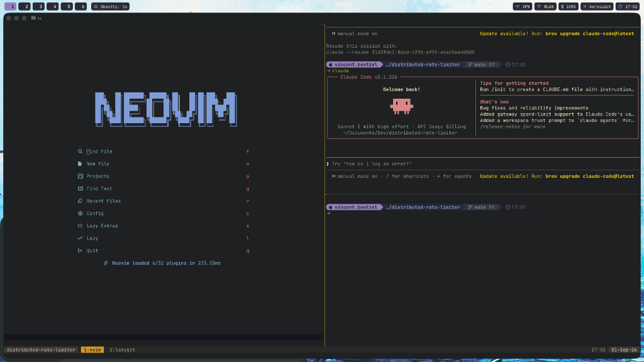
Task: Click the Ghostty: ts window title in bar
Action: click(x=111, y=6)
